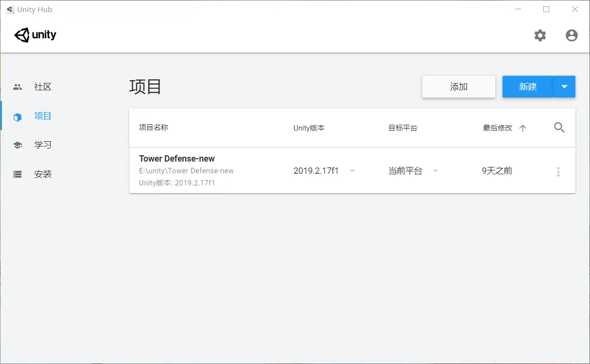Open the account profile icon
This screenshot has width=590, height=364.
pos(572,35)
